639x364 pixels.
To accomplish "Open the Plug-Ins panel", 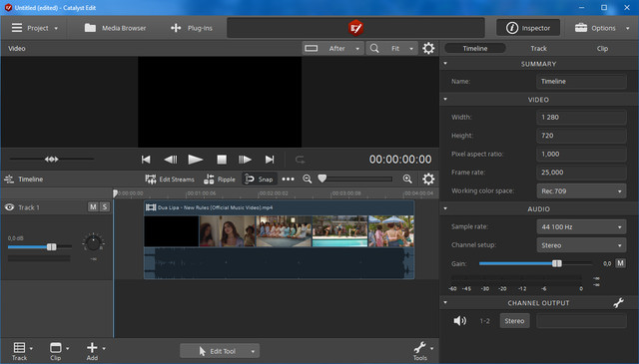I will tap(191, 28).
